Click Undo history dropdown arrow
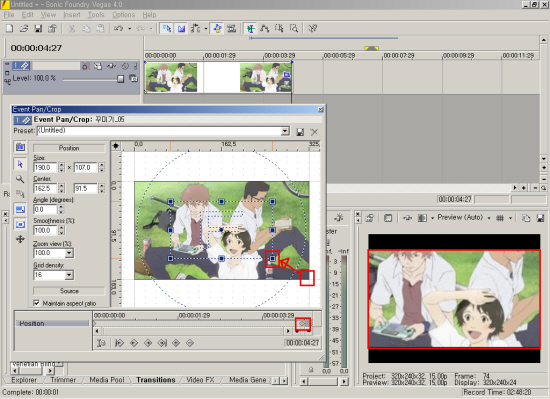This screenshot has height=399, width=550. (129, 29)
